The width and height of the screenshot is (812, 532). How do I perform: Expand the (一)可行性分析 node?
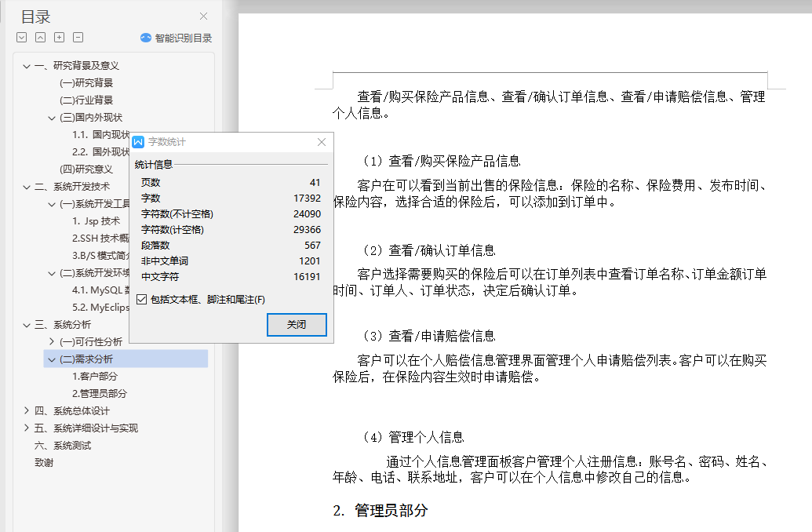pyautogui.click(x=51, y=342)
